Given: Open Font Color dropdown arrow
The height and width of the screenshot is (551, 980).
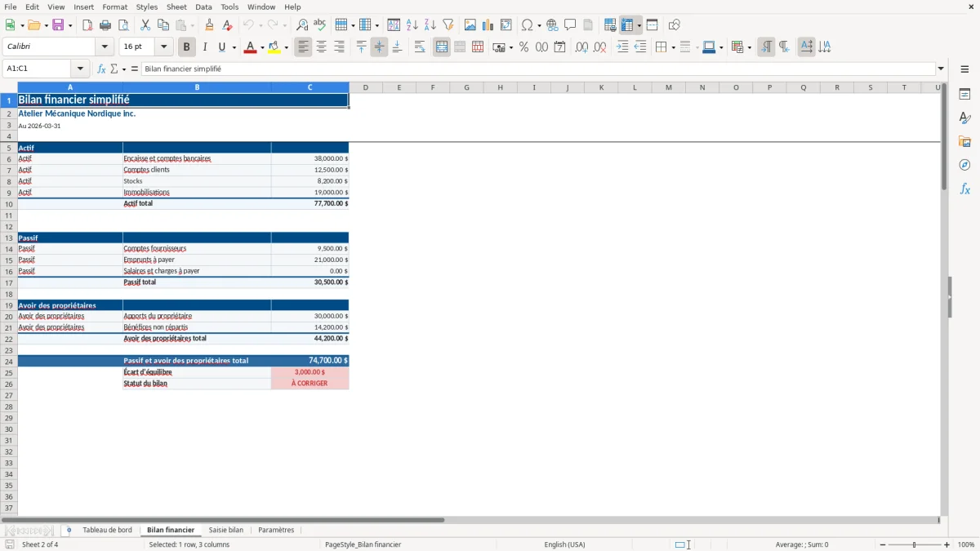Looking at the screenshot, I should (262, 47).
